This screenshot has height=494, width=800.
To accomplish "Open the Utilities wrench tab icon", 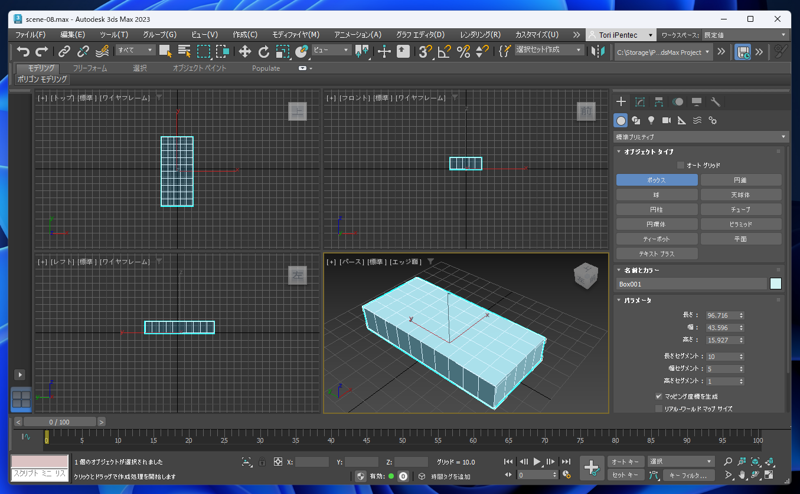I will pyautogui.click(x=715, y=102).
